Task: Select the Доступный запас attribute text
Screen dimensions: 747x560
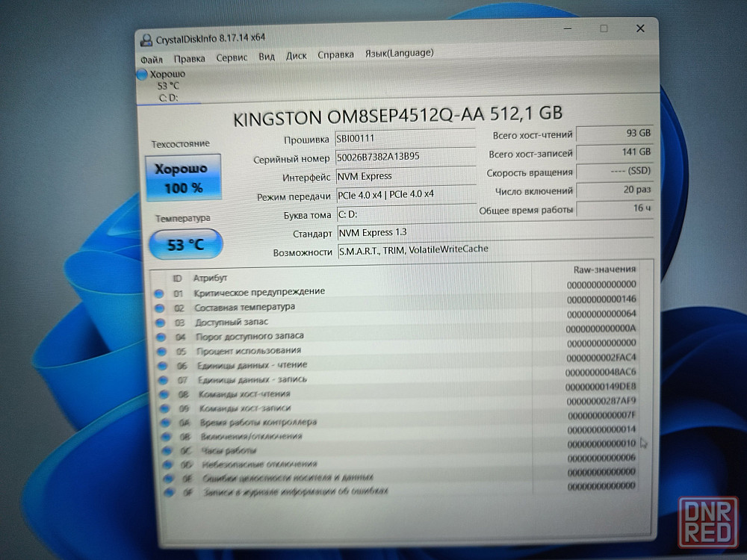Action: (x=232, y=322)
